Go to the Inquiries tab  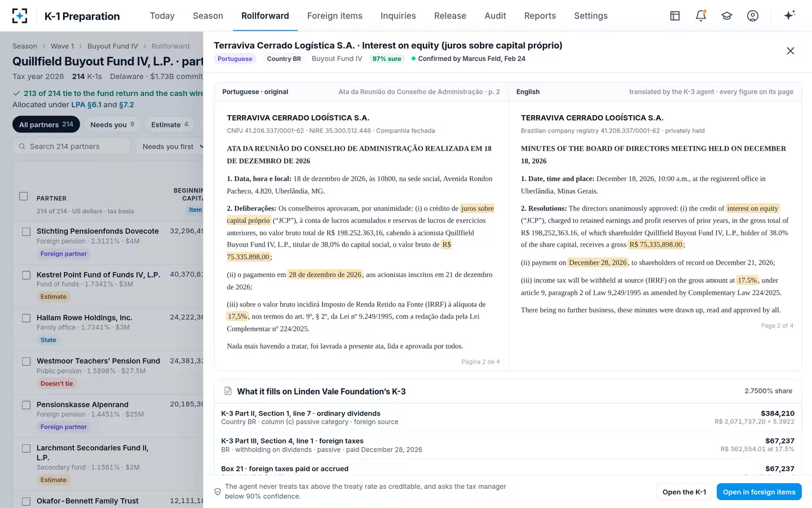point(398,16)
